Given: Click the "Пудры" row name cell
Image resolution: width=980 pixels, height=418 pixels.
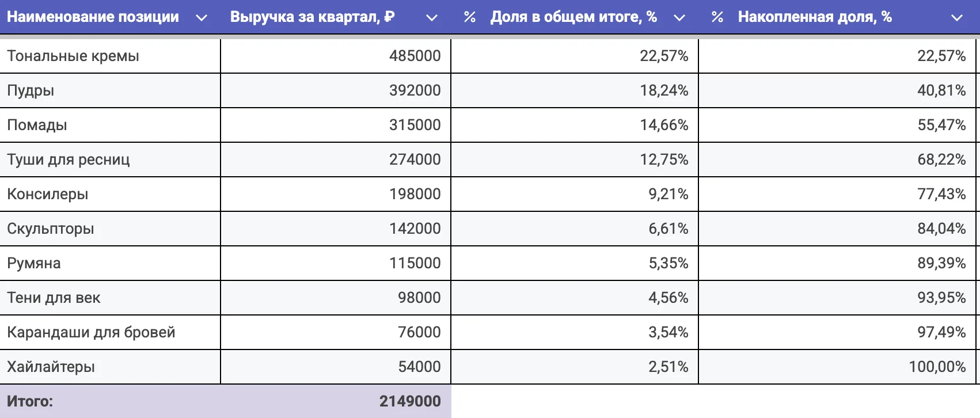Looking at the screenshot, I should (x=31, y=90).
